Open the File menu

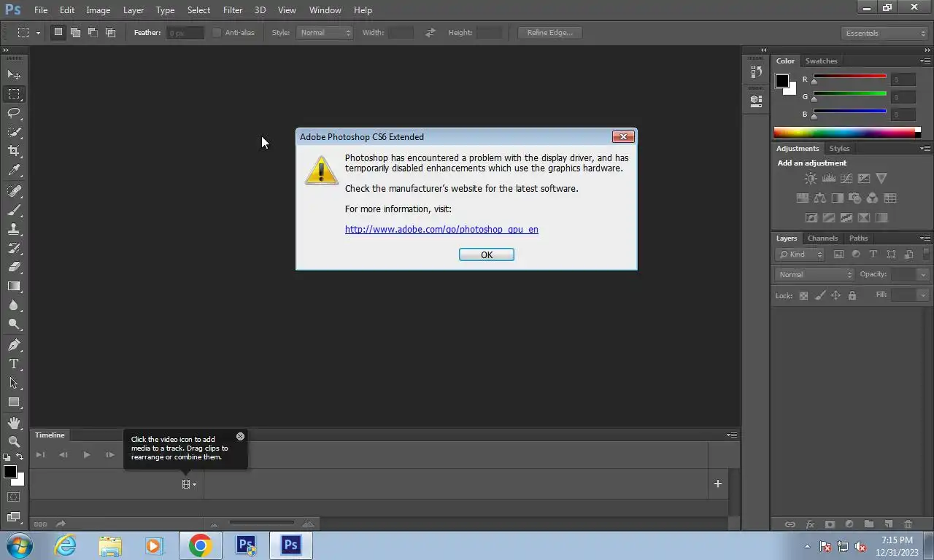tap(41, 10)
